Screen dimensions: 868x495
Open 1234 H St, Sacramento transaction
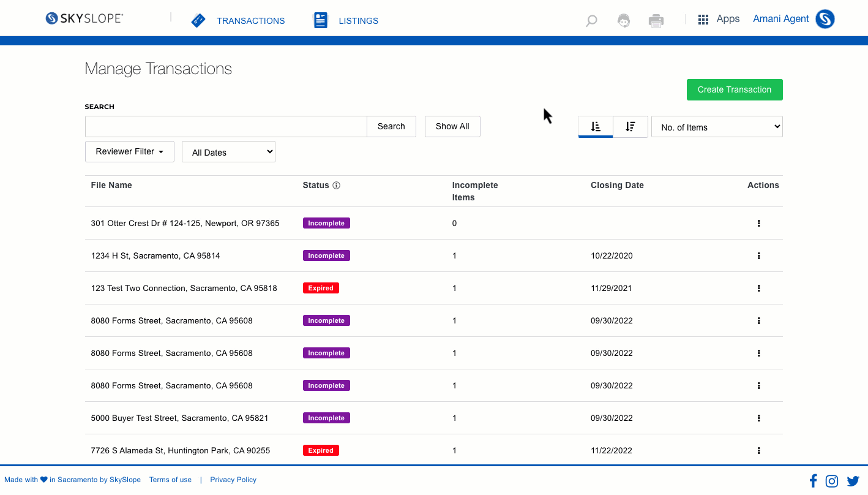[155, 256]
